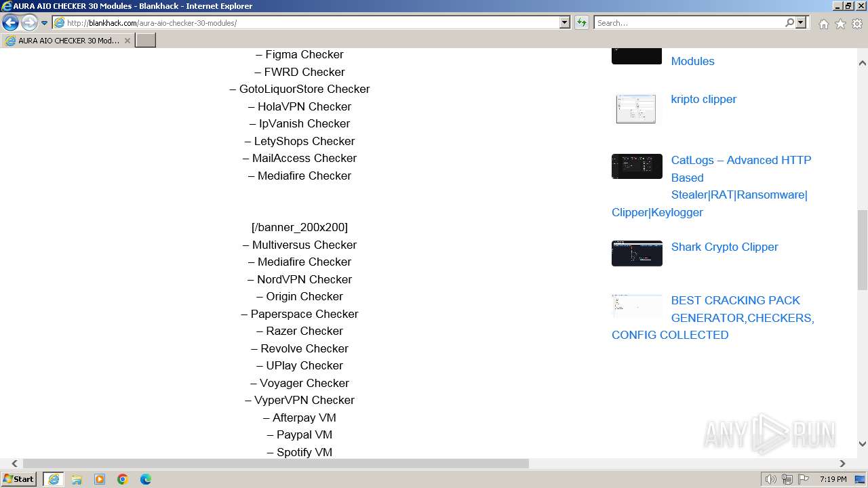The width and height of the screenshot is (868, 488).
Task: Click the [/banner_200x200] text
Action: tap(300, 227)
